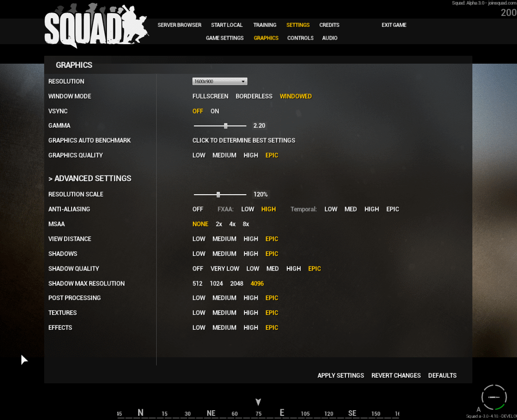Select Temporal anti-aliasing Epic option

tap(392, 209)
